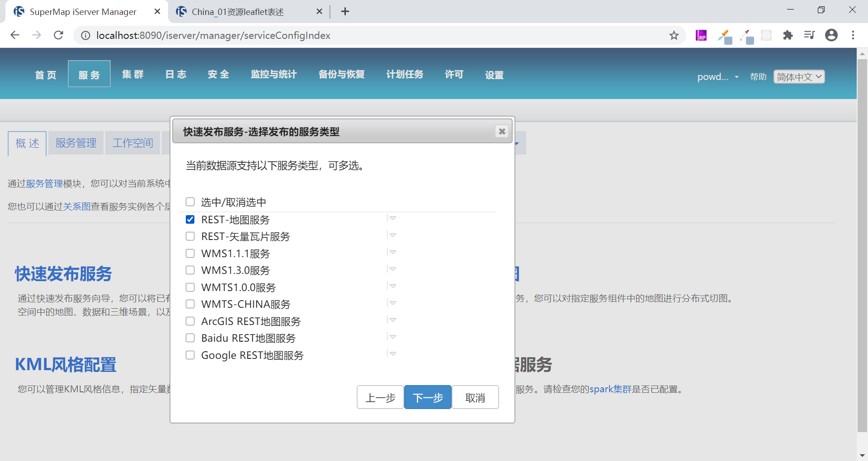Click the pencil color extension icon
This screenshot has width=868, height=461.
click(725, 36)
